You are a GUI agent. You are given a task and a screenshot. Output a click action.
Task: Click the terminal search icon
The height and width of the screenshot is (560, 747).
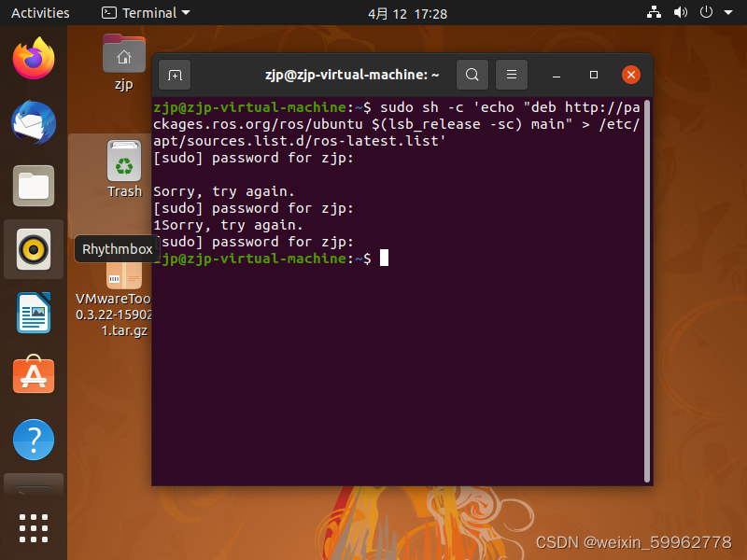(x=472, y=75)
